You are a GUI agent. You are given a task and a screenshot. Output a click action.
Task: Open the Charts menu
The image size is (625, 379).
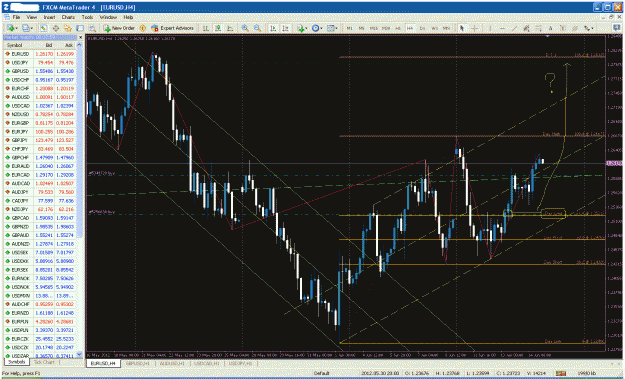tap(68, 18)
